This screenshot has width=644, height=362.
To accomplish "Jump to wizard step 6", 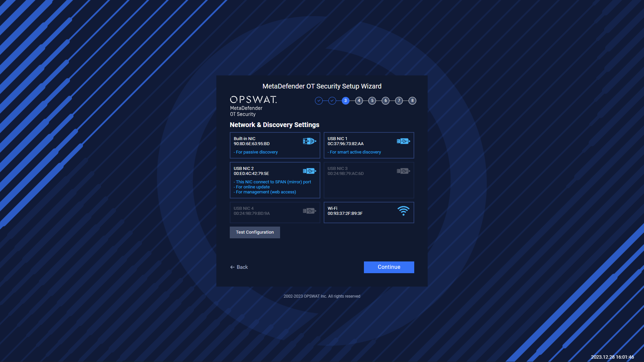I will pos(385,101).
